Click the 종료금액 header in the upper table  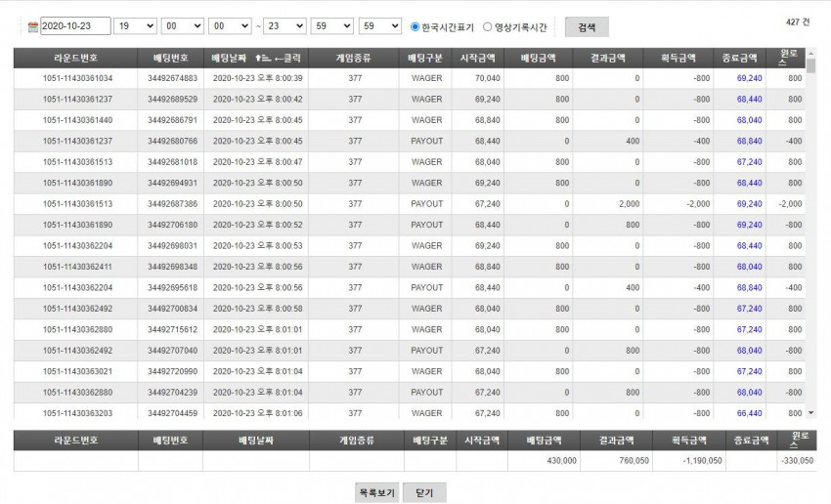739,58
